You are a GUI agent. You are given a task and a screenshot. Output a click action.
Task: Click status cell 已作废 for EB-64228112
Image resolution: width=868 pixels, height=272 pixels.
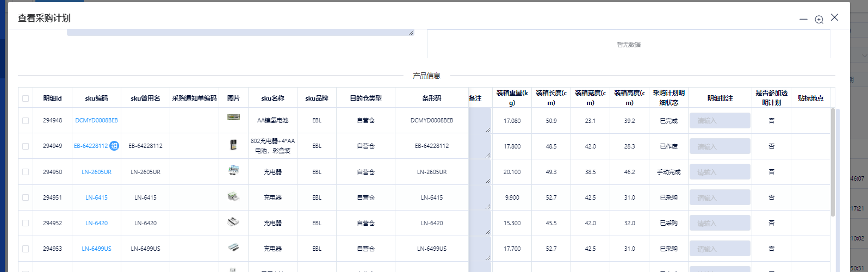tap(668, 146)
